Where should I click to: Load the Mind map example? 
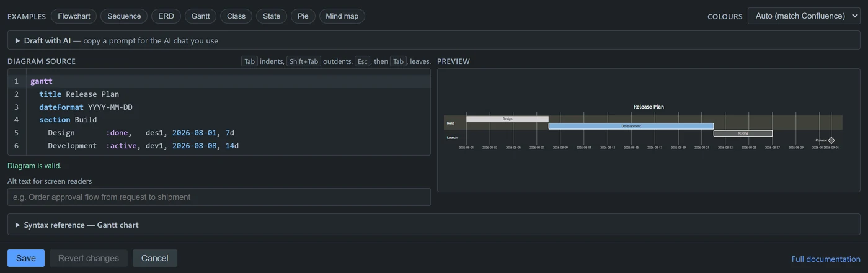[342, 16]
